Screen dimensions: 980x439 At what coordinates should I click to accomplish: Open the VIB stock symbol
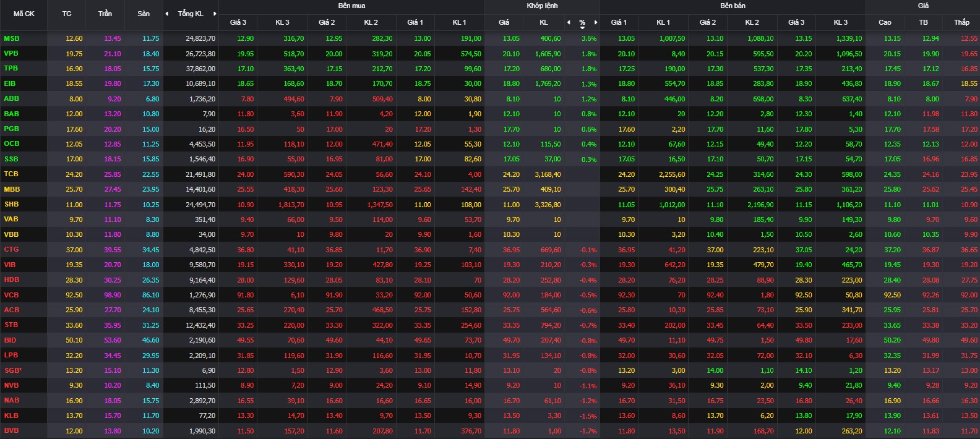coord(10,265)
